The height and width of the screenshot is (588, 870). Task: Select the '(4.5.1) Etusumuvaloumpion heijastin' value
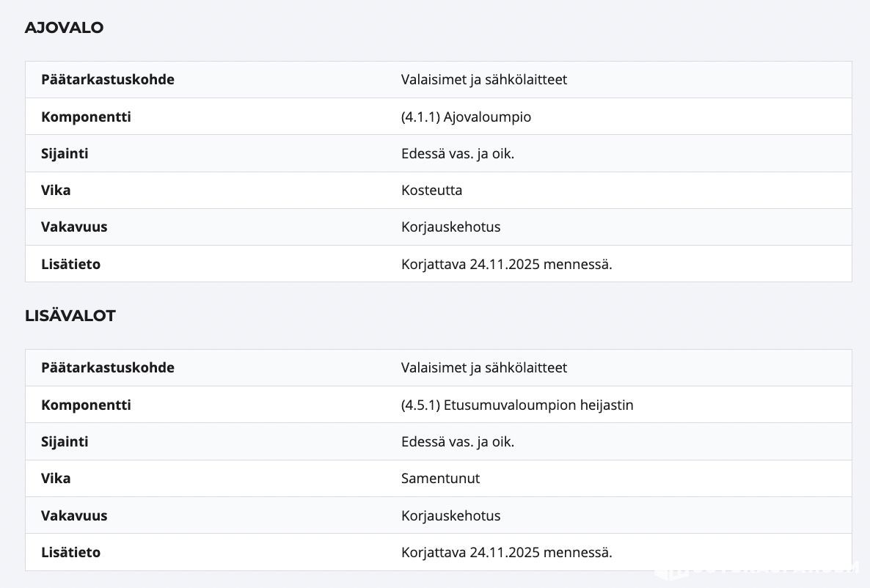[x=517, y=405]
